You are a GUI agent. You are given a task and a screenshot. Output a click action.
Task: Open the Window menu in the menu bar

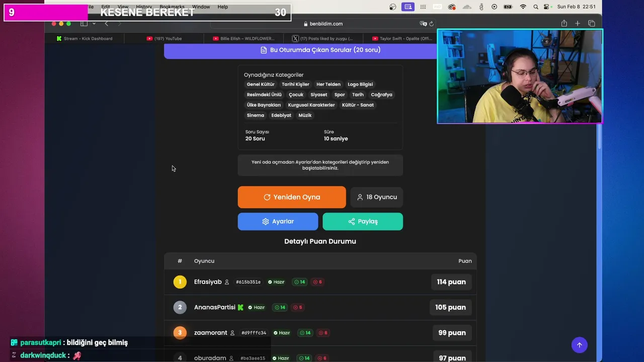(201, 7)
